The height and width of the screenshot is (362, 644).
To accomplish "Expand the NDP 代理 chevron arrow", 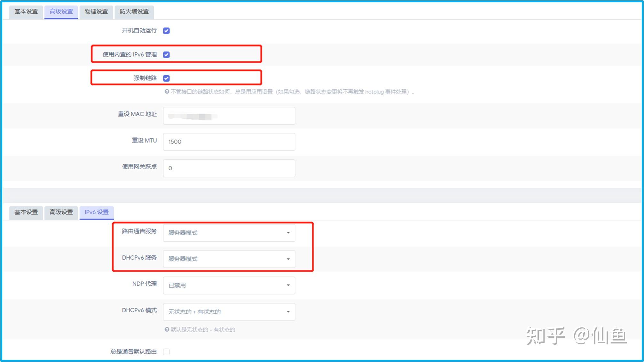I will [x=288, y=285].
